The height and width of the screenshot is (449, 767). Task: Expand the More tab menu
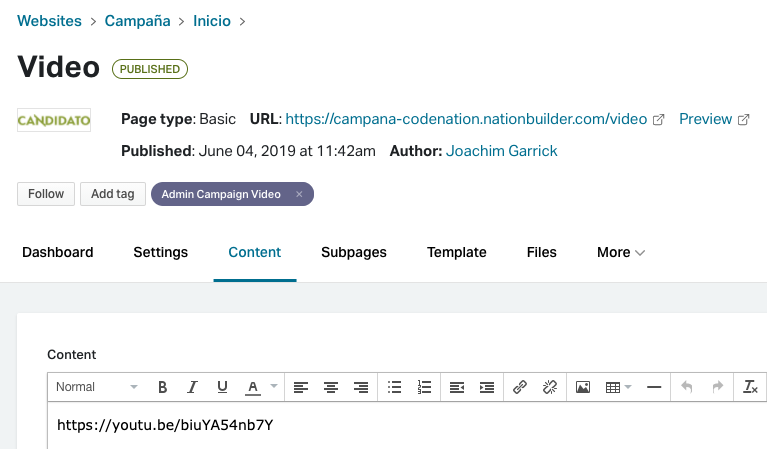(621, 252)
